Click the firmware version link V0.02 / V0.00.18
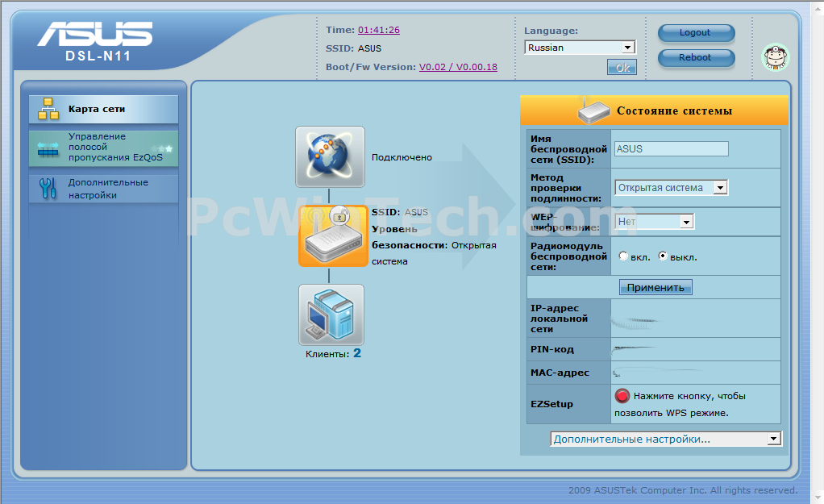Screen dimensions: 824x504 458,67
